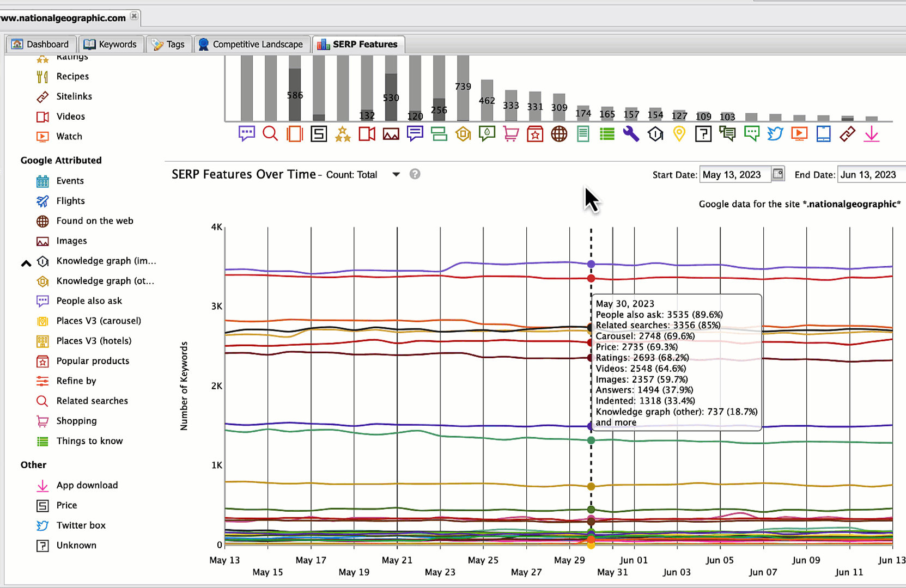This screenshot has height=588, width=906.
Task: Click the magnifier icon beneath the bar chart
Action: click(x=270, y=133)
